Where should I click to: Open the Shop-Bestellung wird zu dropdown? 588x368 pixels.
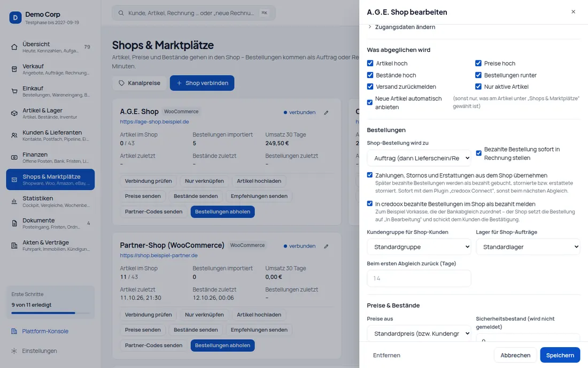419,158
